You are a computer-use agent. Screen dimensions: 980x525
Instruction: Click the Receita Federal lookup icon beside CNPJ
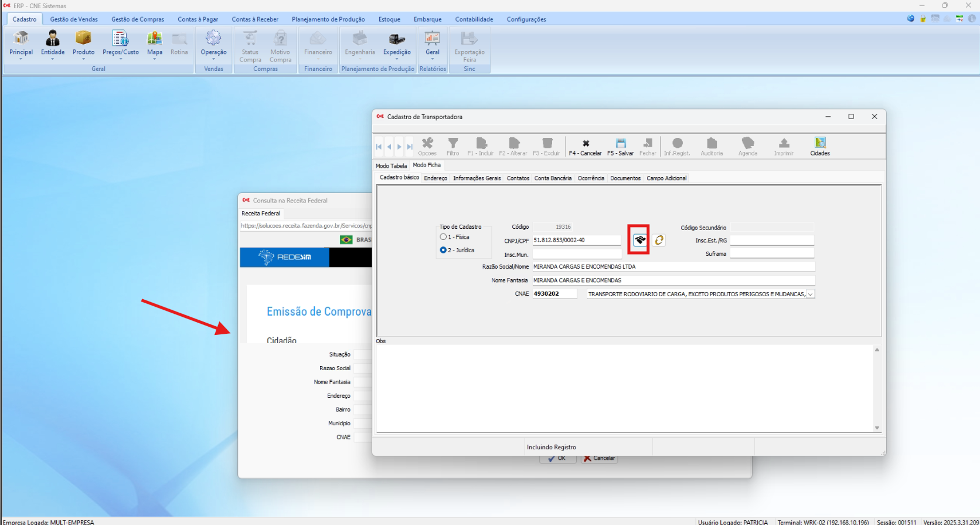pyautogui.click(x=639, y=240)
